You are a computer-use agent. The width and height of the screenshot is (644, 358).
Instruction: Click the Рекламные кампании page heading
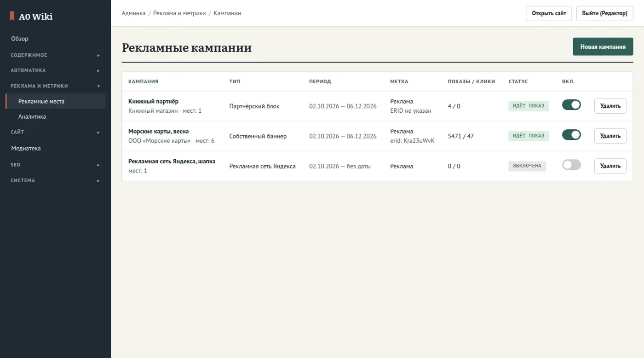187,47
